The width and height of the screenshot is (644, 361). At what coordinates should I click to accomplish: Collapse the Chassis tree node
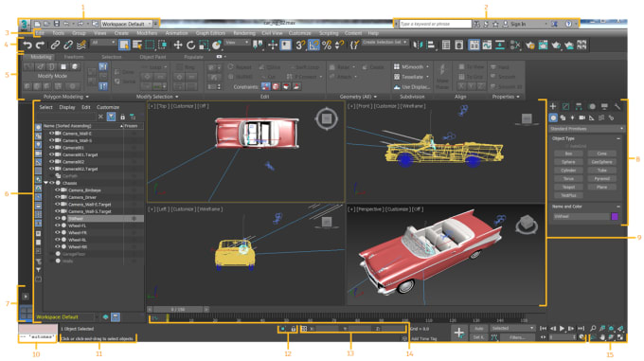point(46,183)
